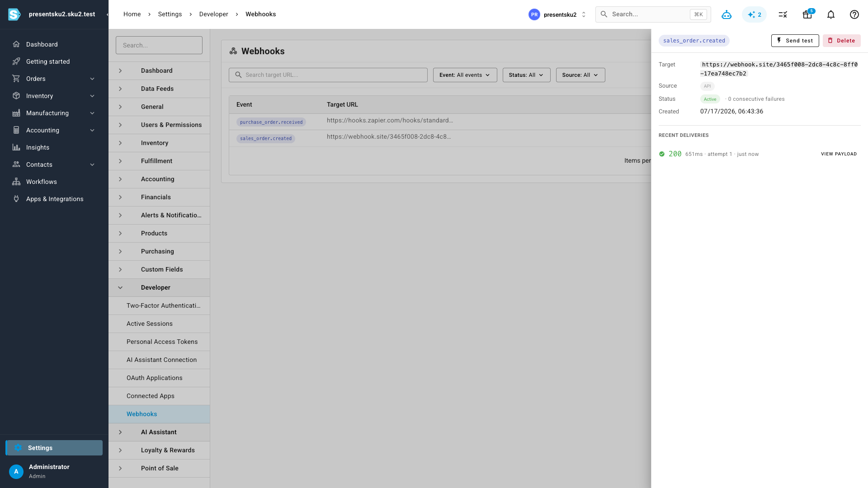Image resolution: width=868 pixels, height=488 pixels.
Task: Select the Webhooks settings item
Action: point(159,414)
